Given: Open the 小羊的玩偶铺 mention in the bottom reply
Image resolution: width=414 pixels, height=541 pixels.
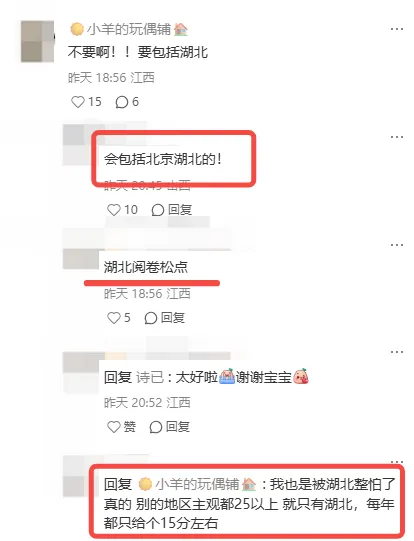Looking at the screenshot, I should pos(197,484).
